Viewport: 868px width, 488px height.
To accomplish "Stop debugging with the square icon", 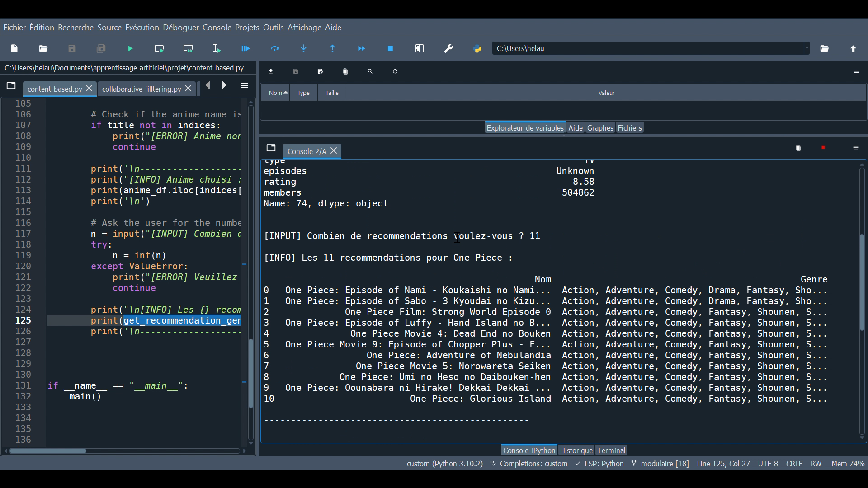I will click(391, 48).
